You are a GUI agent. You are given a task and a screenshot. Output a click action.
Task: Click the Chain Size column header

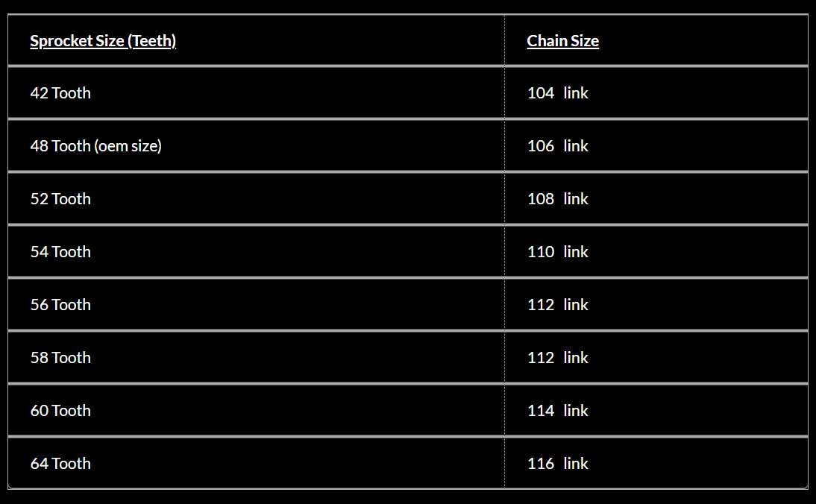pos(562,41)
